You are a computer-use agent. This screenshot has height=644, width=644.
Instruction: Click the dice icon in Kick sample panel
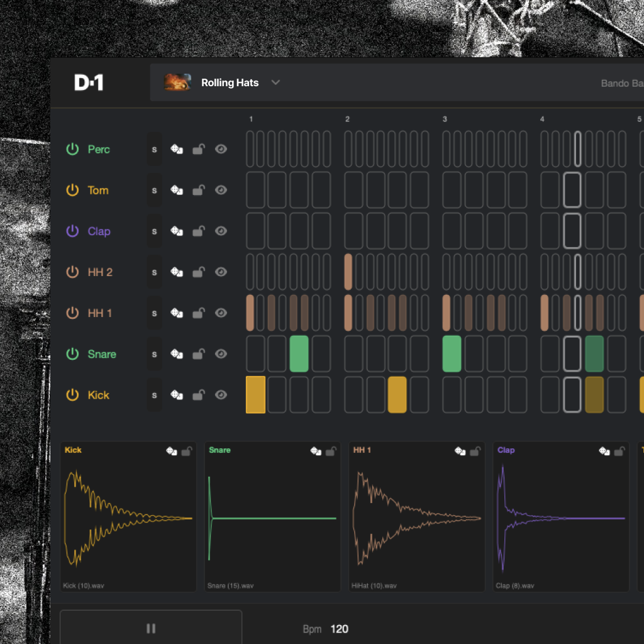click(171, 451)
